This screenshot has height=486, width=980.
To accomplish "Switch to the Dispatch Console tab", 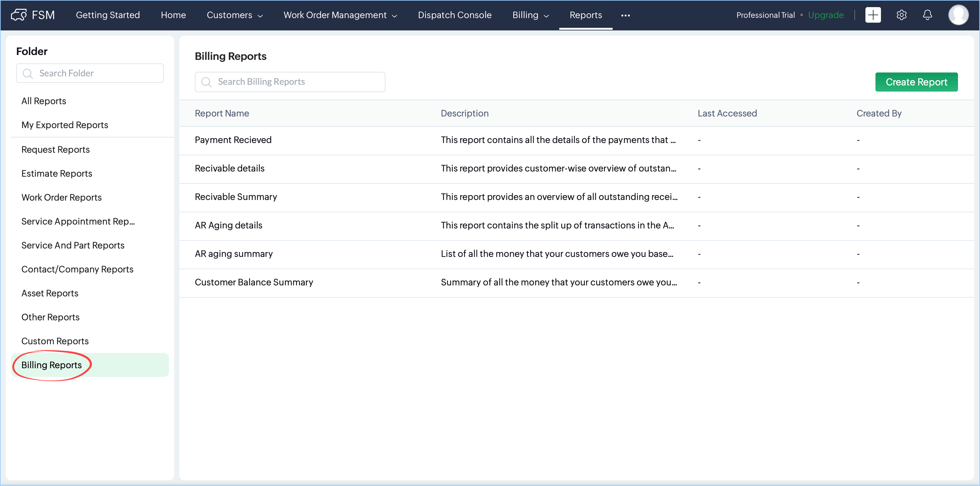I will point(454,15).
